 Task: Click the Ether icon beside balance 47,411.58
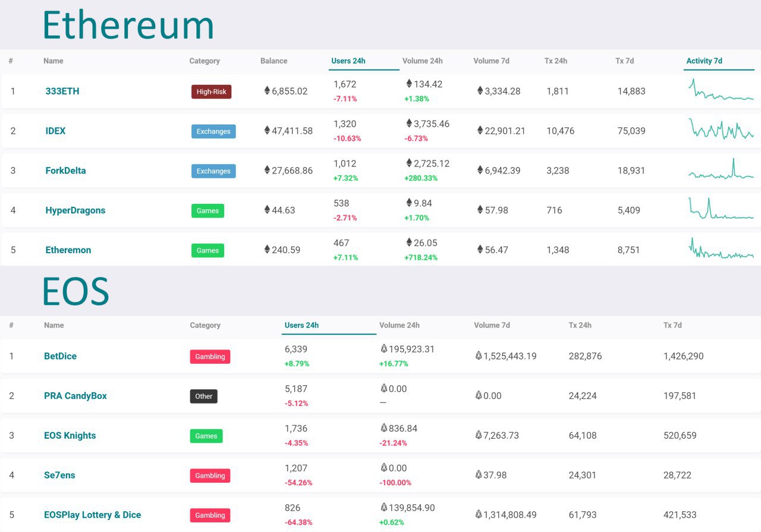(x=267, y=131)
